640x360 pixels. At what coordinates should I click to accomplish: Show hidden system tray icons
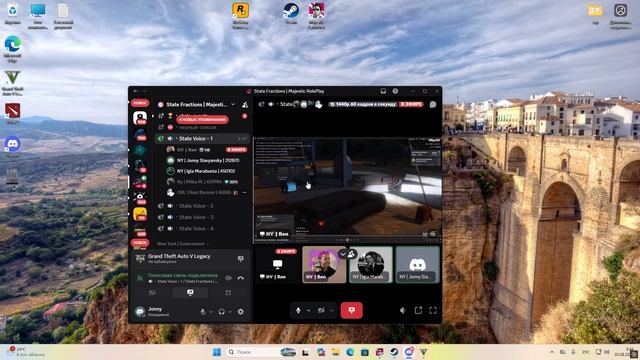tap(552, 352)
